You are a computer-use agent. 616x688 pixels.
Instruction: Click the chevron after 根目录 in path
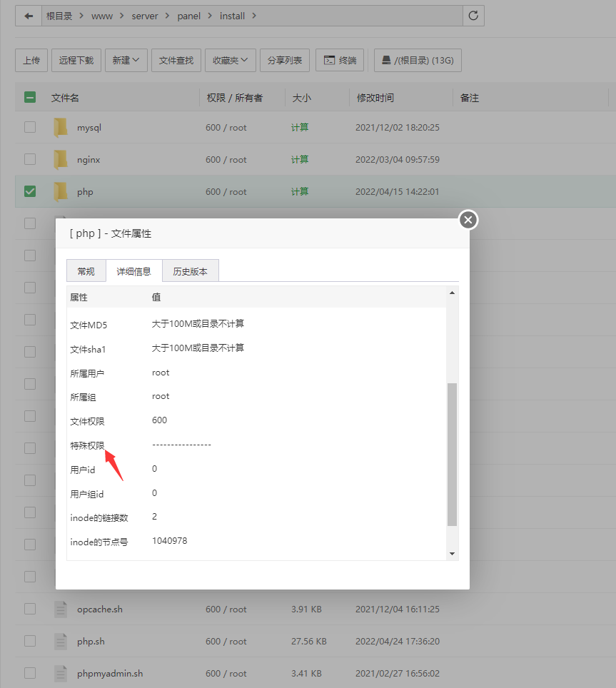point(81,16)
